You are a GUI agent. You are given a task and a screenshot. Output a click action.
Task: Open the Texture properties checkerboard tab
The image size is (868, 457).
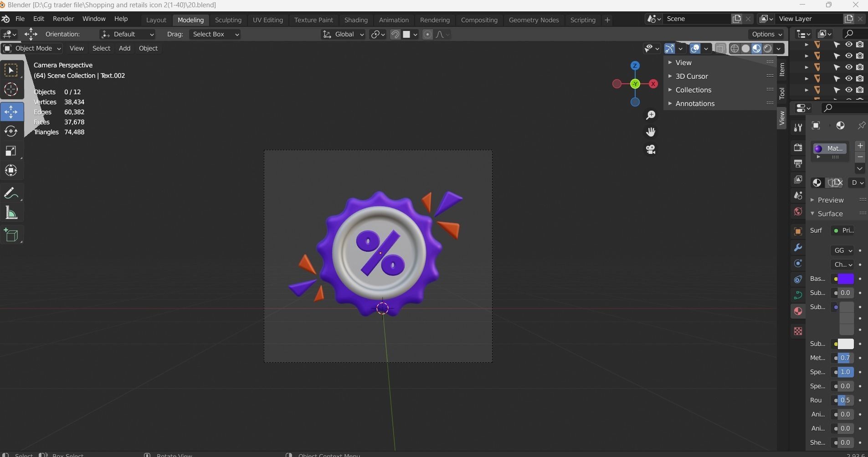coord(798,331)
